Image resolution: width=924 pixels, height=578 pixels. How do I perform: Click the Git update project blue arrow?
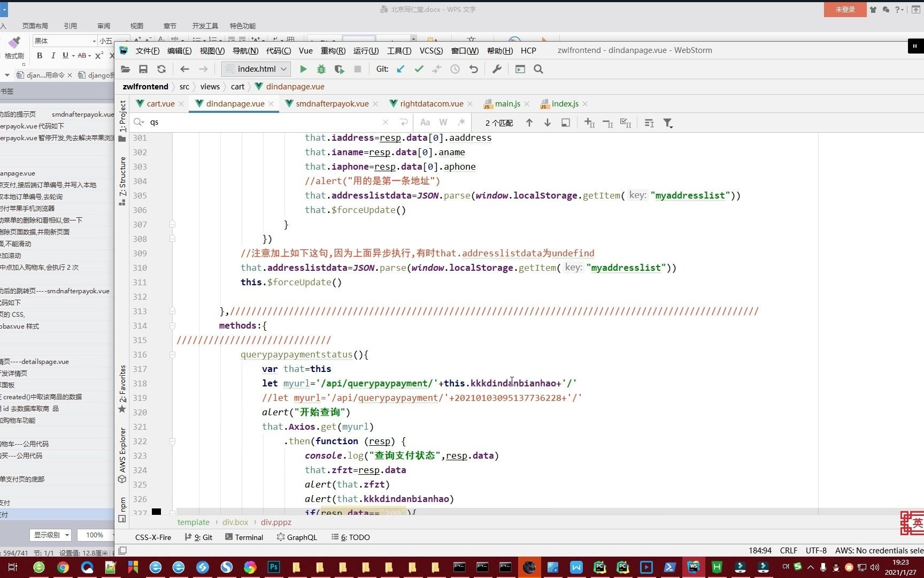click(401, 69)
